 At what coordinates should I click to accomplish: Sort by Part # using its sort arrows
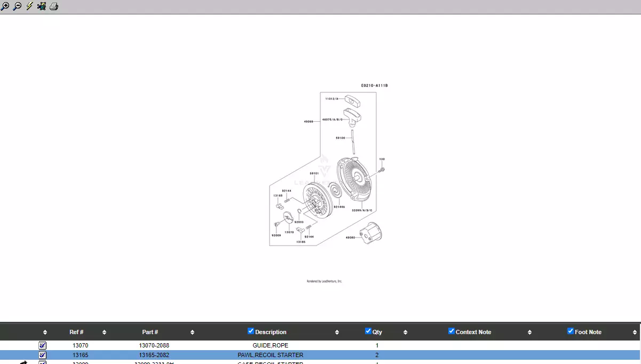[192, 332]
